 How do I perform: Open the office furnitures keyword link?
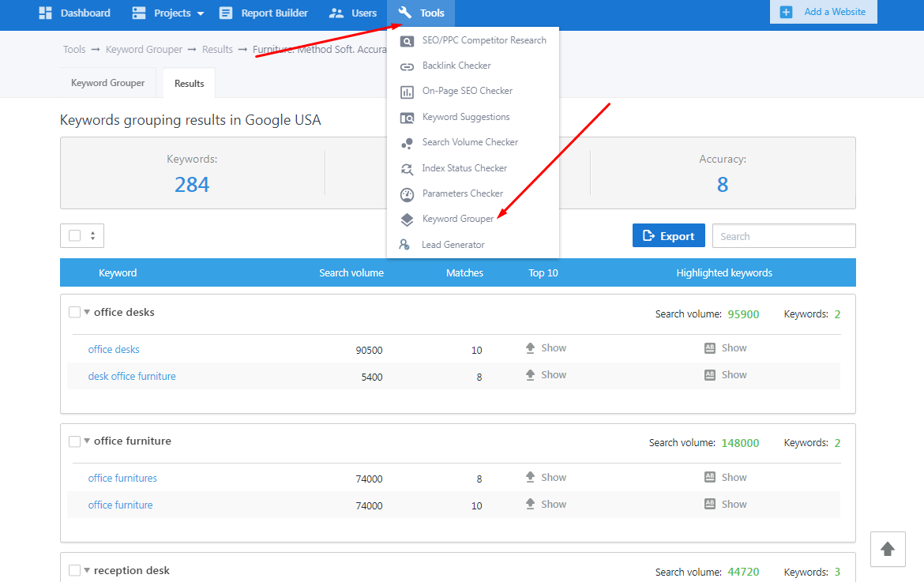tap(122, 479)
